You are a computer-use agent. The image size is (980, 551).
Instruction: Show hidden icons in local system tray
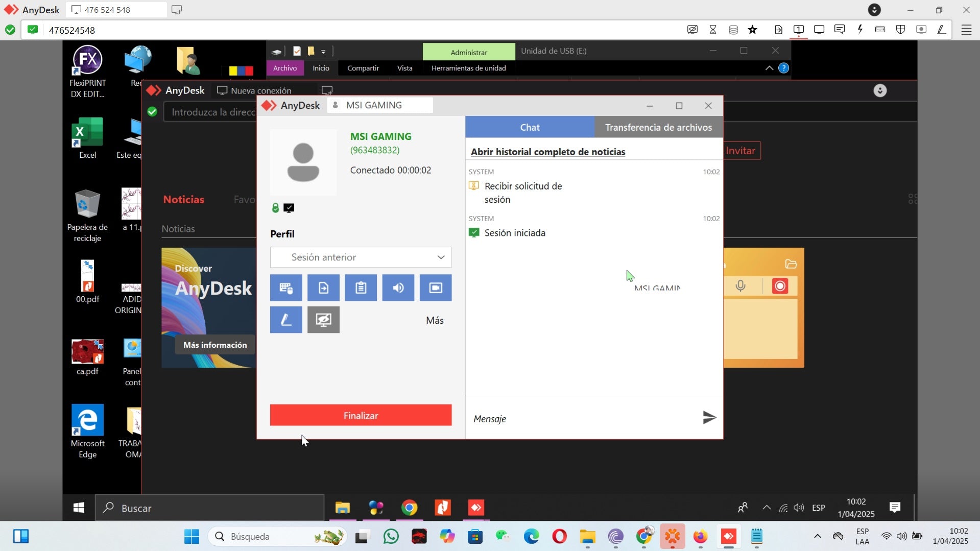(x=817, y=536)
